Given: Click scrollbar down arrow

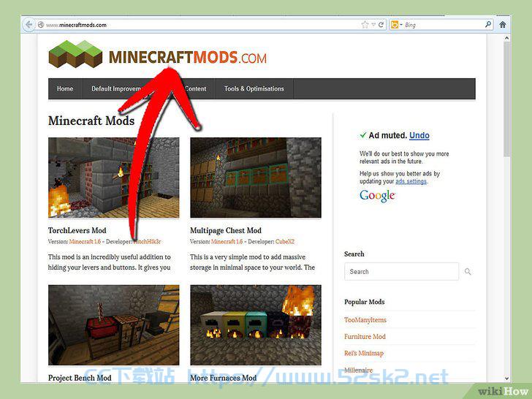Looking at the screenshot, I should pos(506,379).
